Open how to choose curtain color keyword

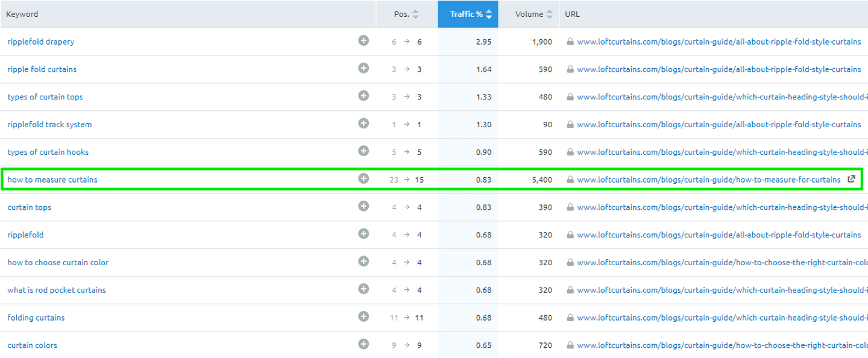tap(58, 263)
